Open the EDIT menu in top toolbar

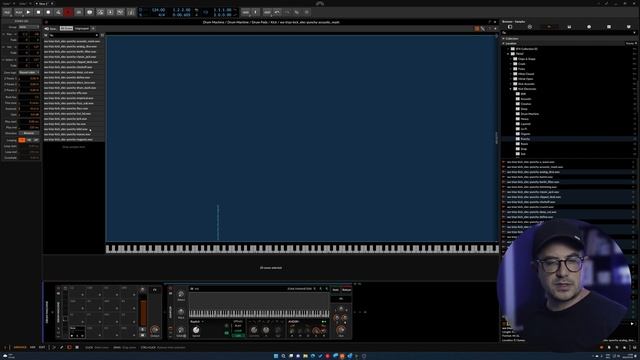(267, 12)
